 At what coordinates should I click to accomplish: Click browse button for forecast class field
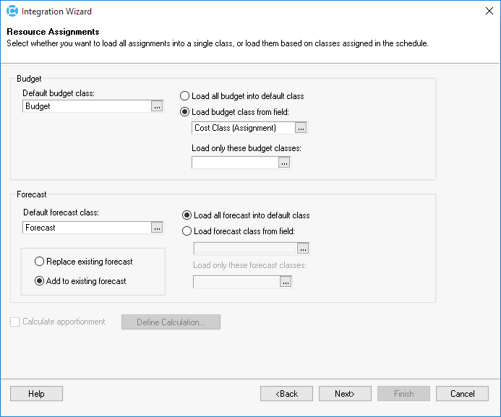[x=303, y=249]
